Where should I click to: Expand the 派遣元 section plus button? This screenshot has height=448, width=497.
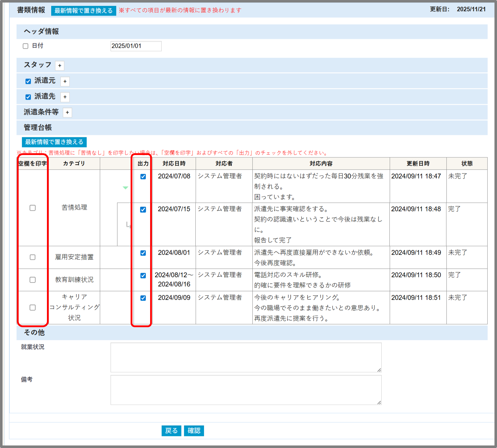point(65,81)
